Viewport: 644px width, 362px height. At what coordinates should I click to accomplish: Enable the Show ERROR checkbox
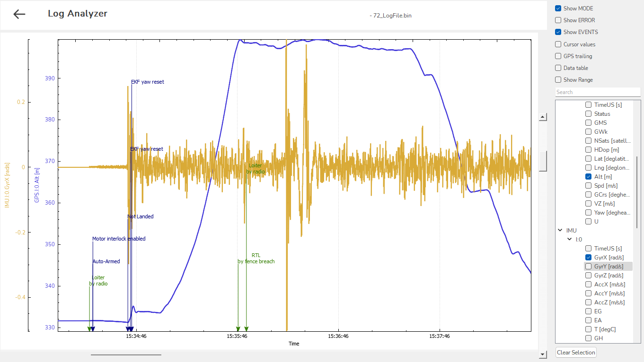click(x=558, y=20)
